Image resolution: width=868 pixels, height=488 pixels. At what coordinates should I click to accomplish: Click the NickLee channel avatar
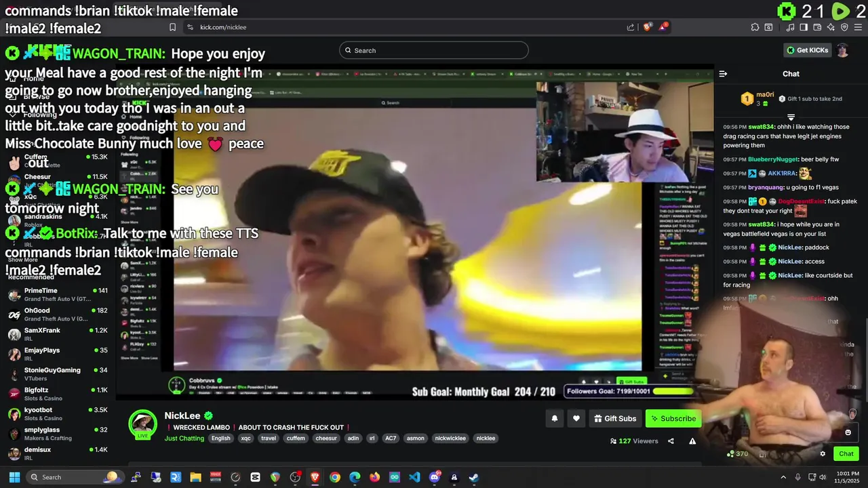point(142,424)
